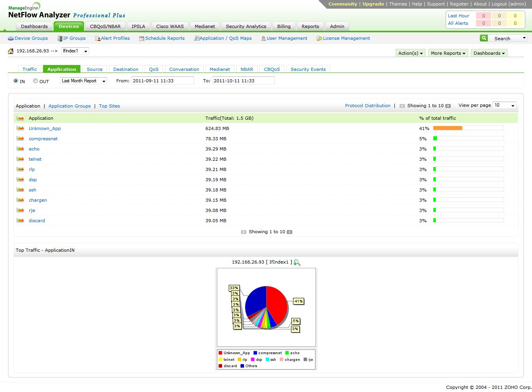Select the OUT radio button
The height and width of the screenshot is (392, 532).
pos(35,81)
